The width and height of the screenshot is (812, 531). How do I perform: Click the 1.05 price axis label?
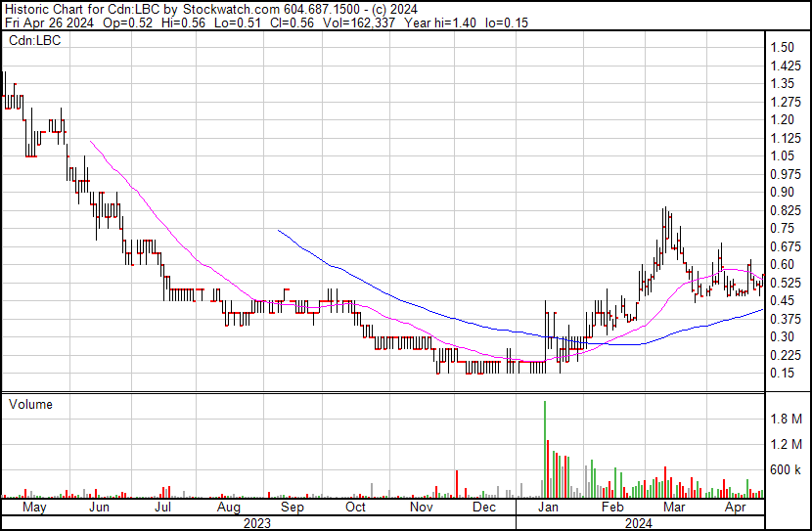(782, 155)
